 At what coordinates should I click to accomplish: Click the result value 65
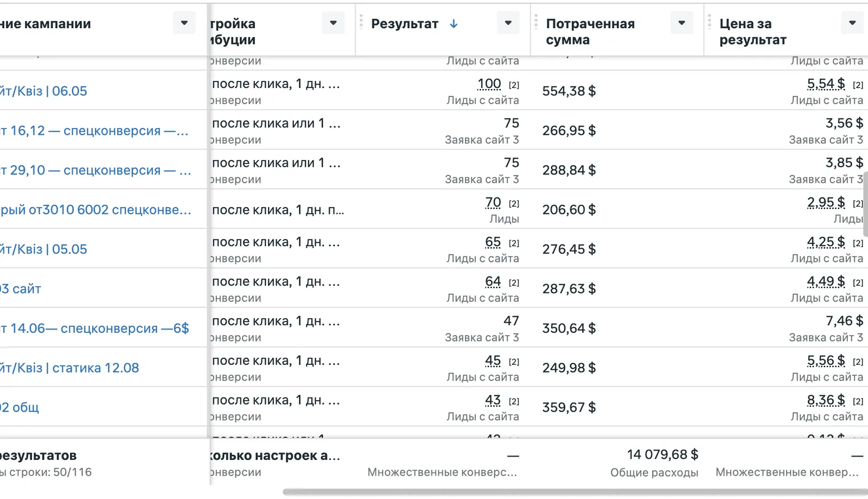pos(493,242)
